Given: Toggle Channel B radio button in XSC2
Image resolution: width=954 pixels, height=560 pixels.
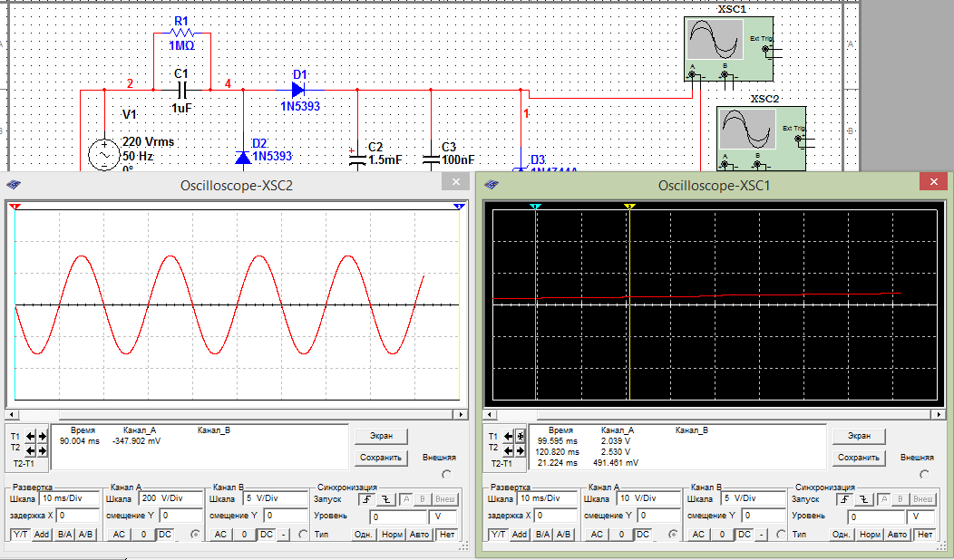Looking at the screenshot, I should click(x=304, y=535).
